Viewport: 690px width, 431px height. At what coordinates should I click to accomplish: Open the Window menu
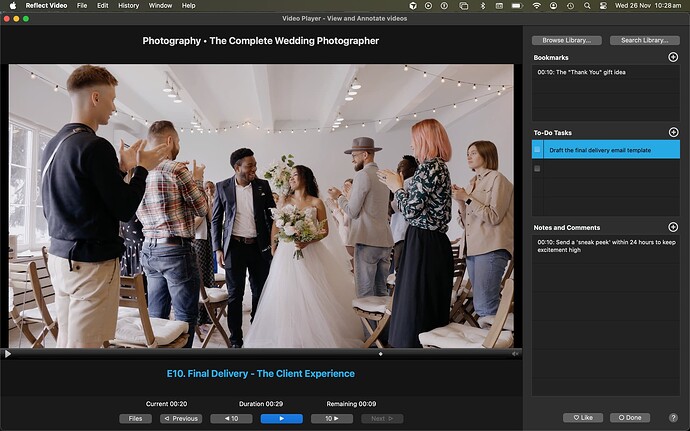[159, 6]
